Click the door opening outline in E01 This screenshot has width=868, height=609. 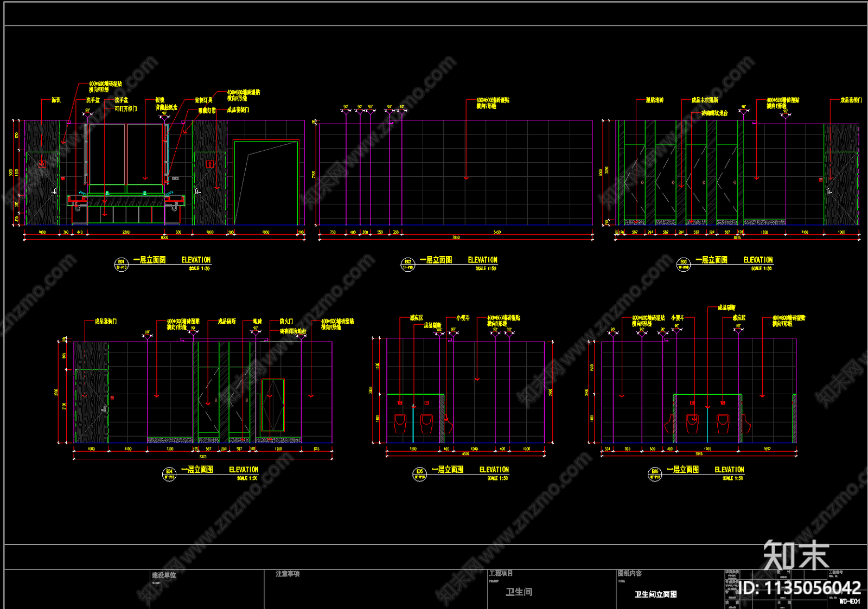tap(266, 183)
